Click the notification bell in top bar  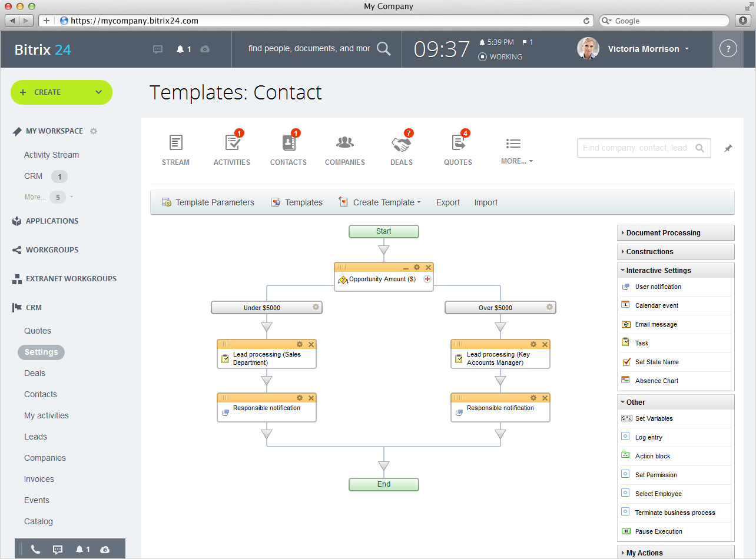pos(181,49)
